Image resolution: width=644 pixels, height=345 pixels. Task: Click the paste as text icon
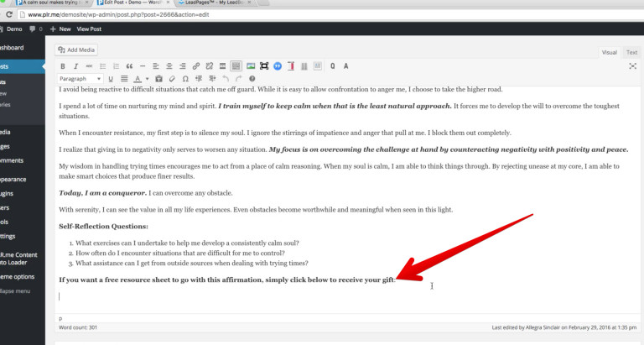click(158, 79)
